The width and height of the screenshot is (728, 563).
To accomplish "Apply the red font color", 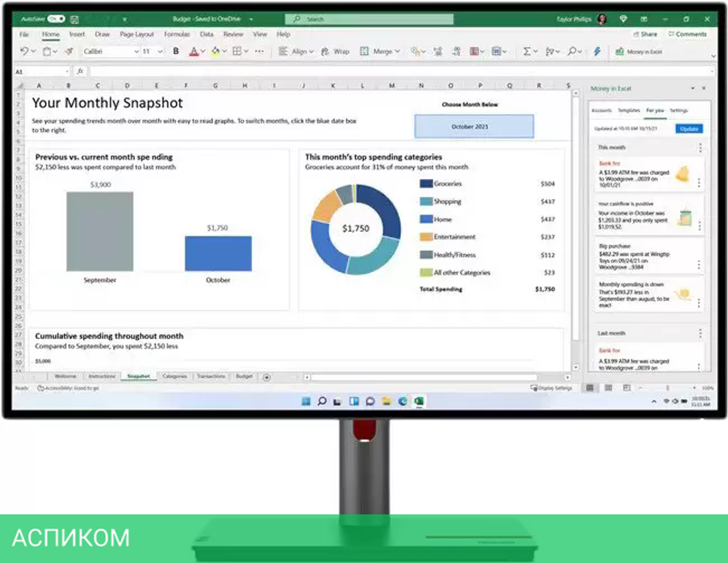I will (194, 52).
